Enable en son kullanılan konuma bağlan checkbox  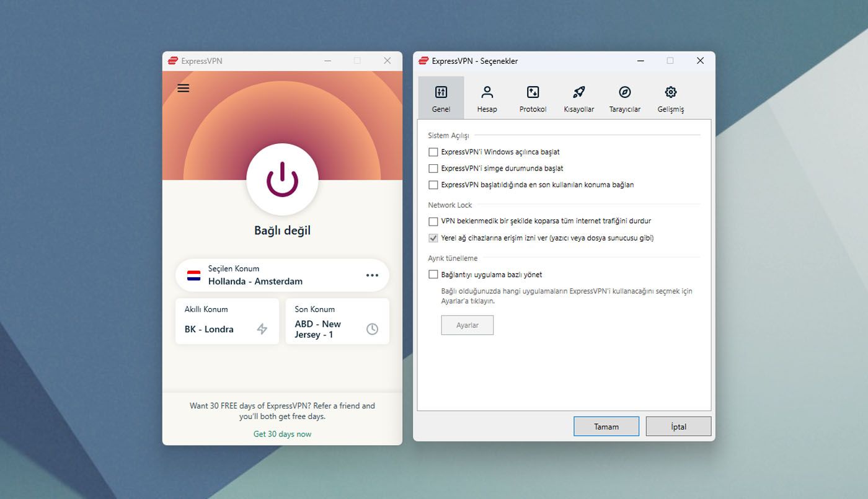(433, 185)
